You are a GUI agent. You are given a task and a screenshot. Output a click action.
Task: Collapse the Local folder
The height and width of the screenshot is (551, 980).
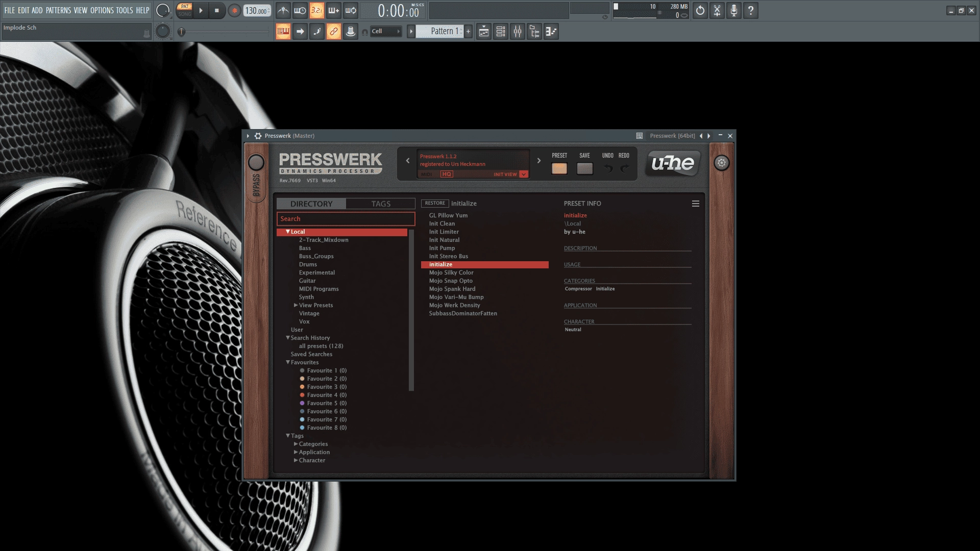point(288,232)
